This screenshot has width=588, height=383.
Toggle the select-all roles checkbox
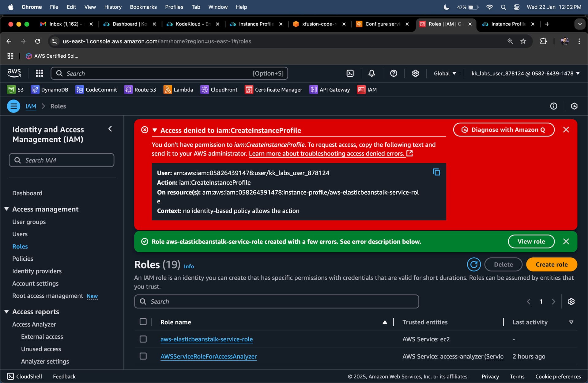[x=143, y=322]
